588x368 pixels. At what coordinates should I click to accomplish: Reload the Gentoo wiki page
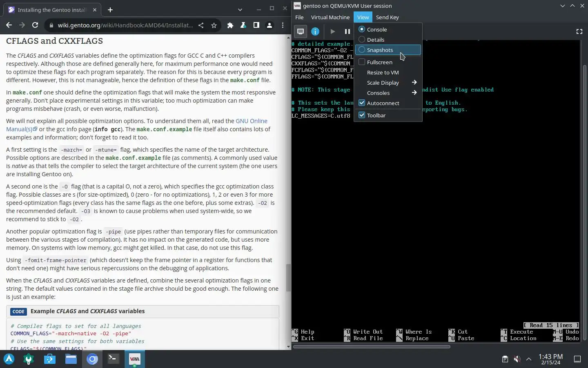click(x=35, y=25)
